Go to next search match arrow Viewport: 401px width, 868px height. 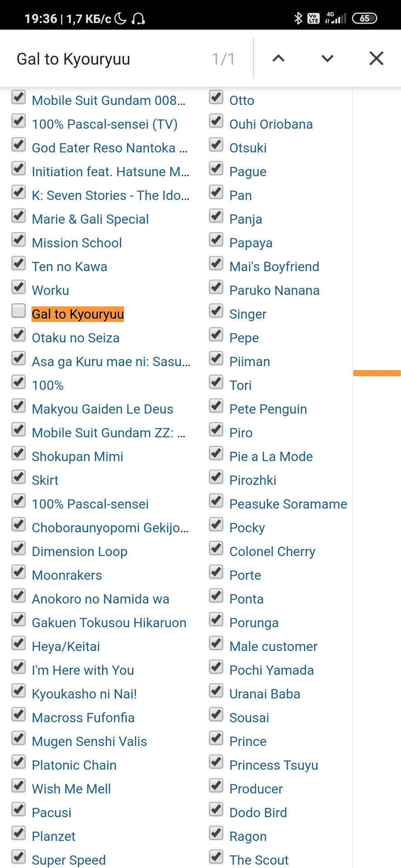coord(327,58)
